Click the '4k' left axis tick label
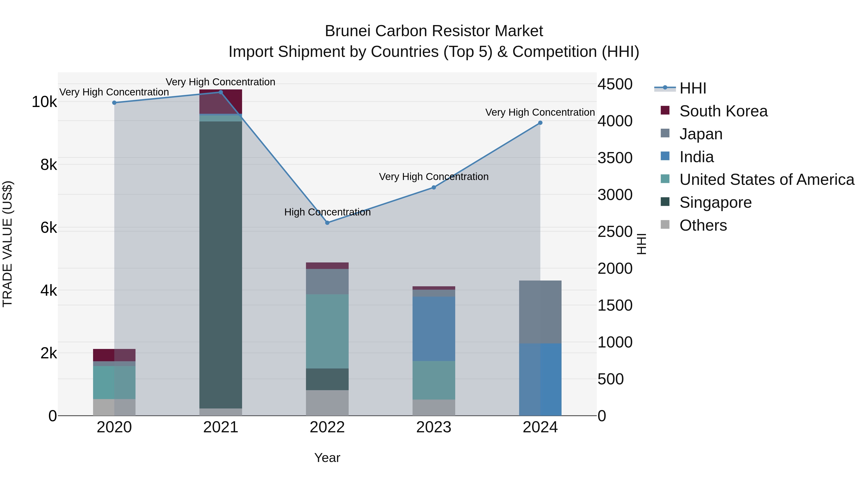This screenshot has width=868, height=488. pyautogui.click(x=49, y=290)
